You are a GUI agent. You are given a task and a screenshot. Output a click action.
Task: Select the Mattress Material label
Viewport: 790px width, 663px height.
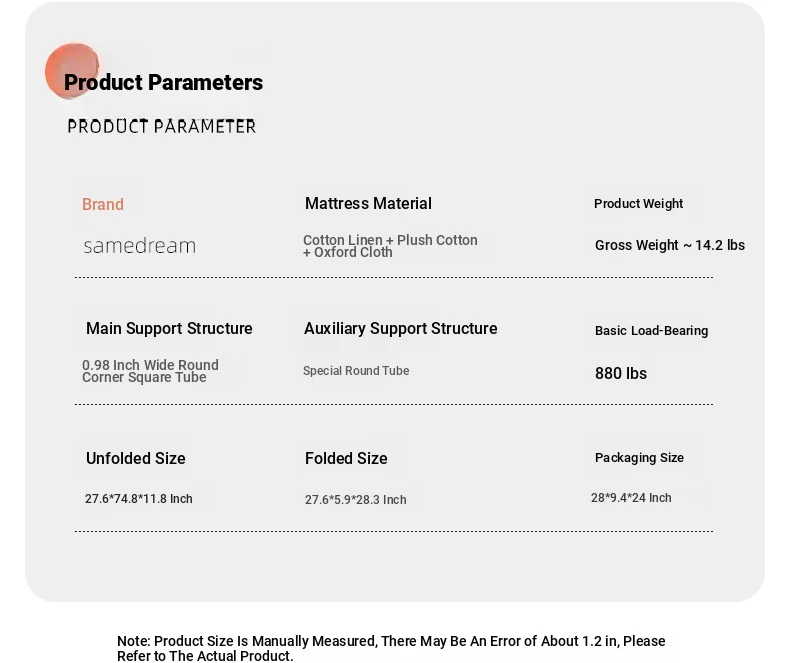tap(368, 204)
